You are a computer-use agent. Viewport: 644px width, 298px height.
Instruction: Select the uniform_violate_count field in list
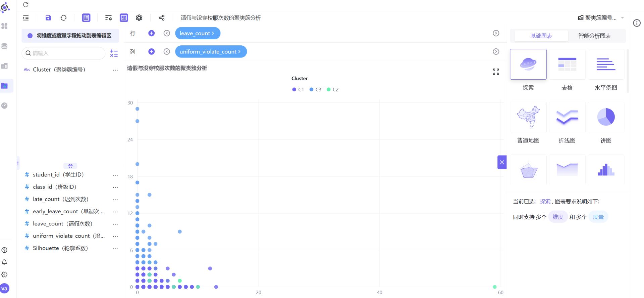click(69, 236)
